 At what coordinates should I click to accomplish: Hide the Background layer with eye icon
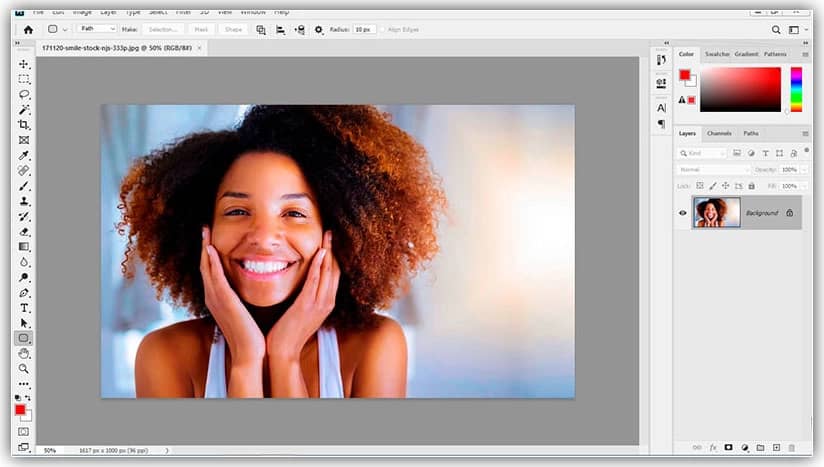[683, 213]
